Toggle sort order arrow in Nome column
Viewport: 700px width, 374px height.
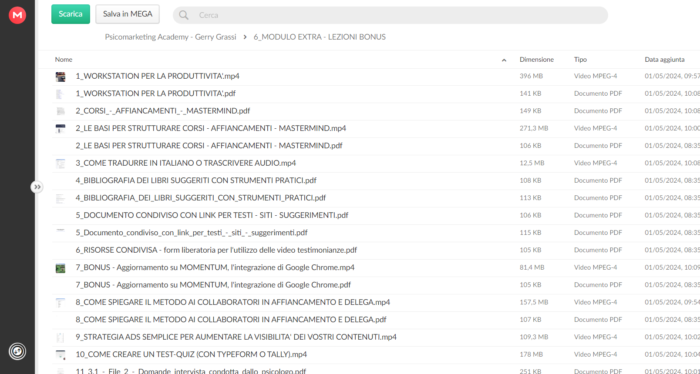click(x=504, y=60)
